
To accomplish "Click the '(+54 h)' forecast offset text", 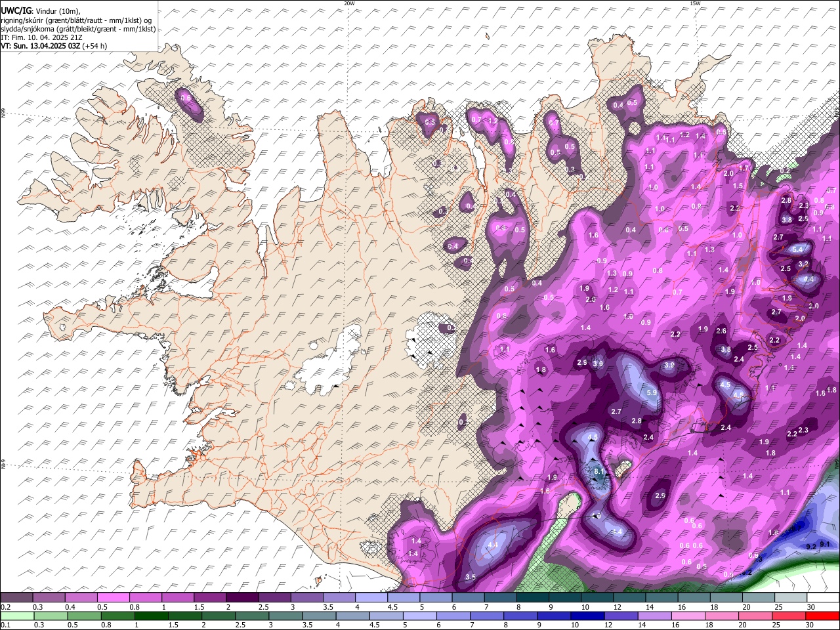I will coord(95,46).
